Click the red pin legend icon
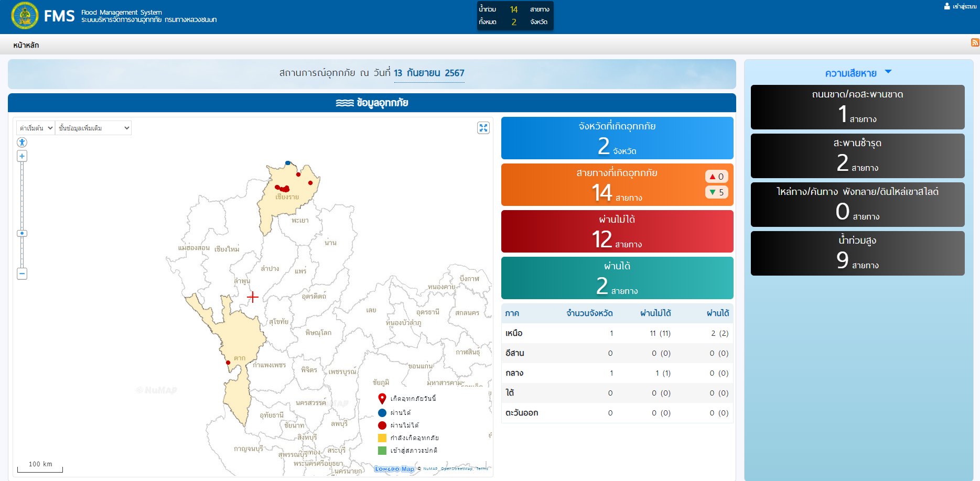The height and width of the screenshot is (481, 980). coord(382,399)
